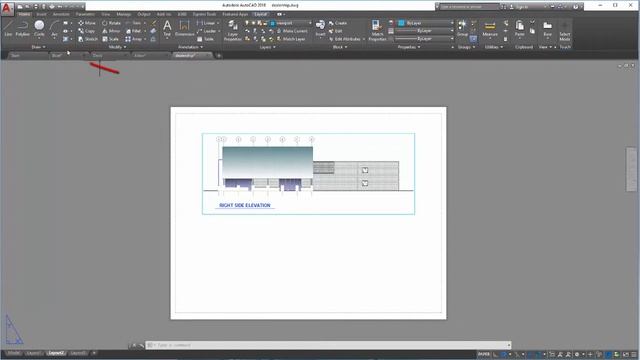This screenshot has width=640, height=360.
Task: Click the Scale tool
Action: (110, 39)
